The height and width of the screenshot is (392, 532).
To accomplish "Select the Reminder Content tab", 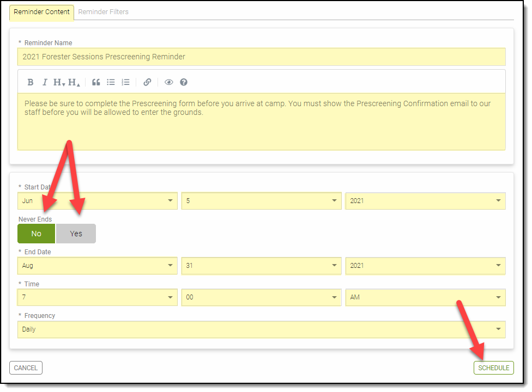I will tap(41, 11).
